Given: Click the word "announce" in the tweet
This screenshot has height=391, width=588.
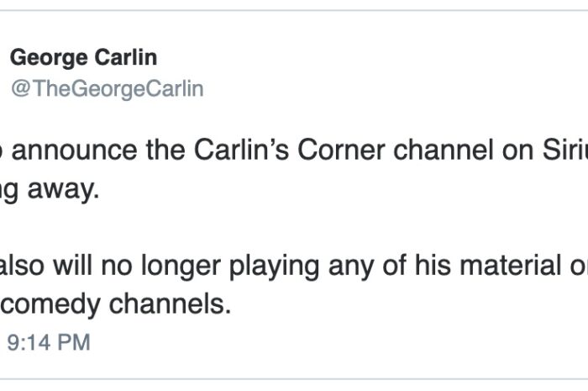Looking at the screenshot, I should 75,151.
